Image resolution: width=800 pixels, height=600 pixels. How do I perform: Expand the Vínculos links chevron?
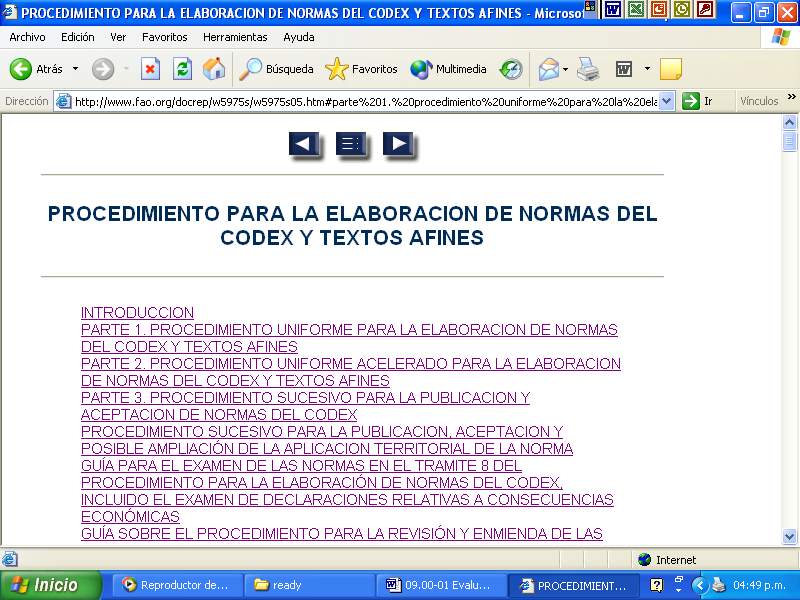tap(791, 97)
